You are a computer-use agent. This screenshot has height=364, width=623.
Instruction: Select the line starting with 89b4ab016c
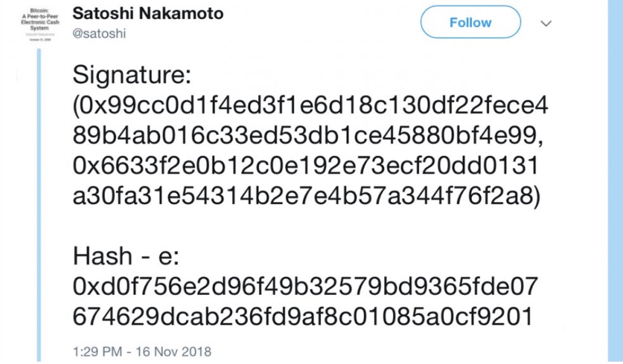point(307,136)
